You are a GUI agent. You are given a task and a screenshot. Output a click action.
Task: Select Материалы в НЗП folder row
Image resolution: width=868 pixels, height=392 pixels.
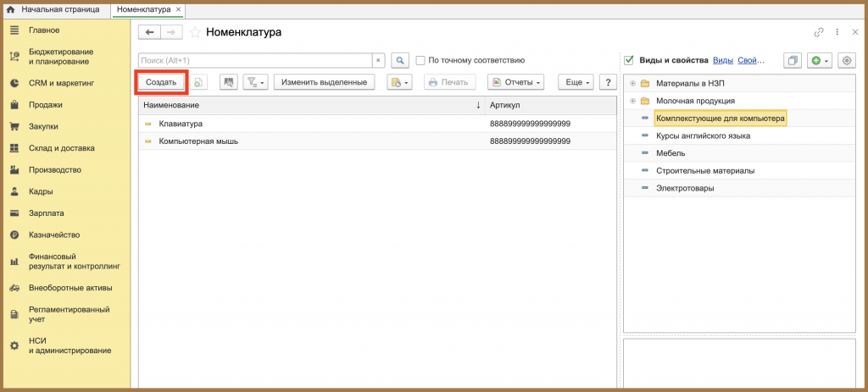739,84
